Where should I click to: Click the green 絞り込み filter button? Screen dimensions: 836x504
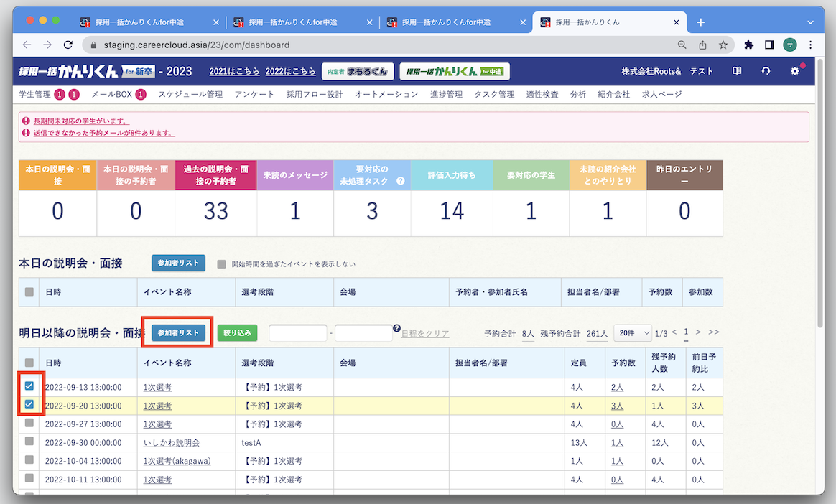coord(237,333)
